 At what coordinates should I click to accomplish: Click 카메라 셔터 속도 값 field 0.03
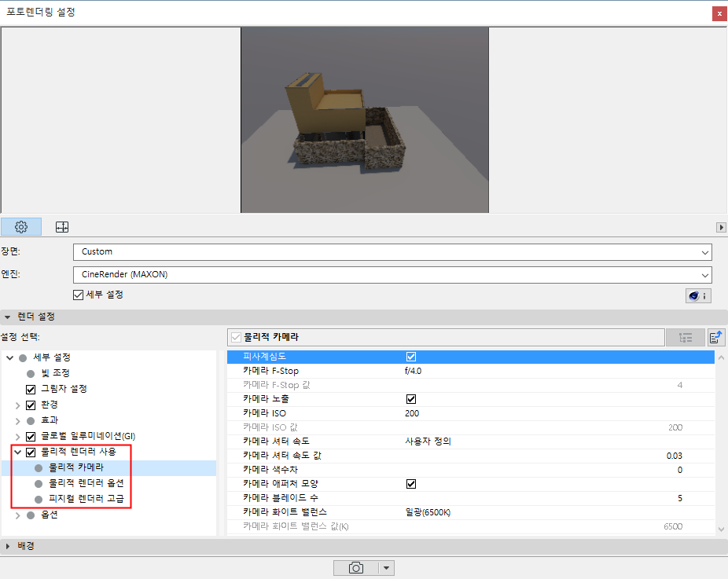click(x=674, y=456)
